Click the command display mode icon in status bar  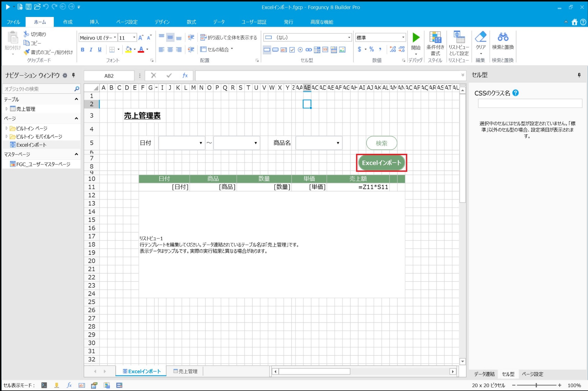point(44,385)
